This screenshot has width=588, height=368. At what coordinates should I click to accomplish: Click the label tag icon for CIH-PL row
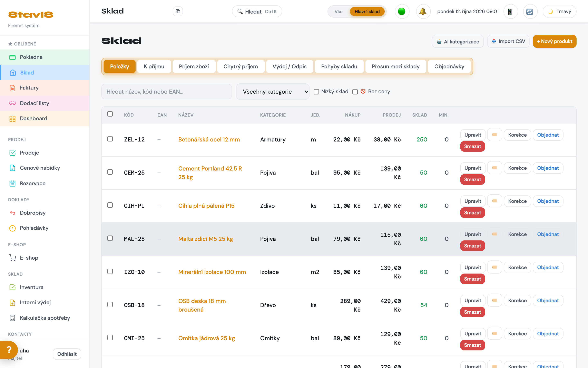[x=494, y=201]
